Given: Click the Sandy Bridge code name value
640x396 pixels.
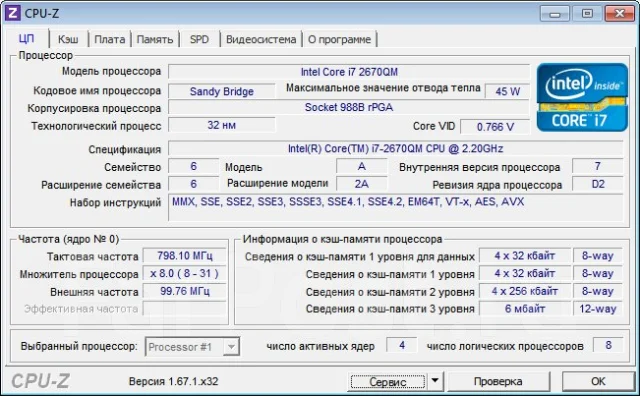Looking at the screenshot, I should 222,91.
